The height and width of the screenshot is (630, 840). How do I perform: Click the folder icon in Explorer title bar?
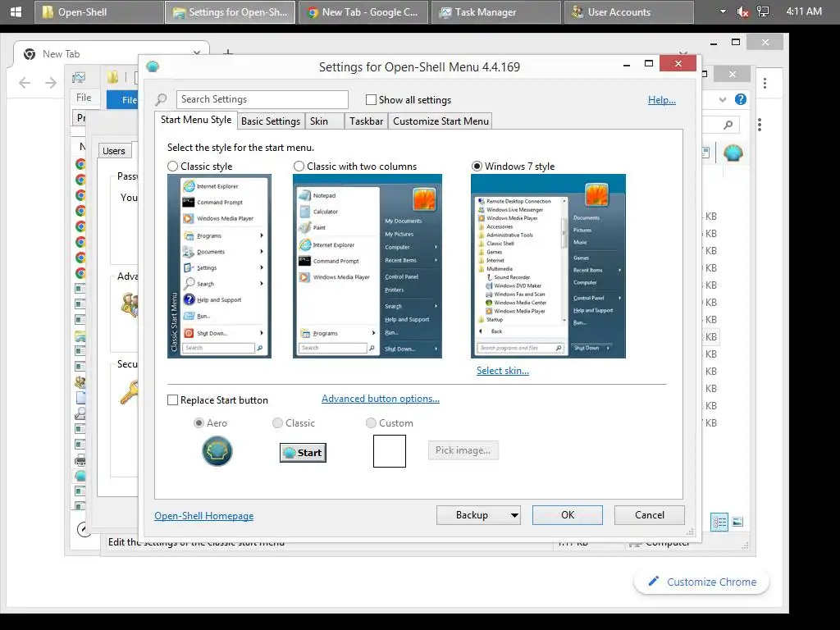(x=112, y=78)
